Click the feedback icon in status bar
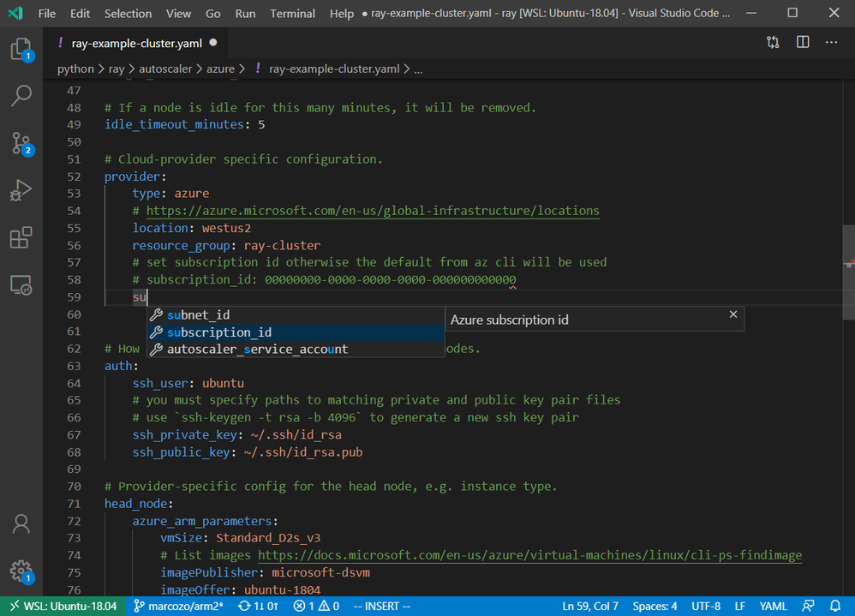The height and width of the screenshot is (616, 855). coord(808,607)
